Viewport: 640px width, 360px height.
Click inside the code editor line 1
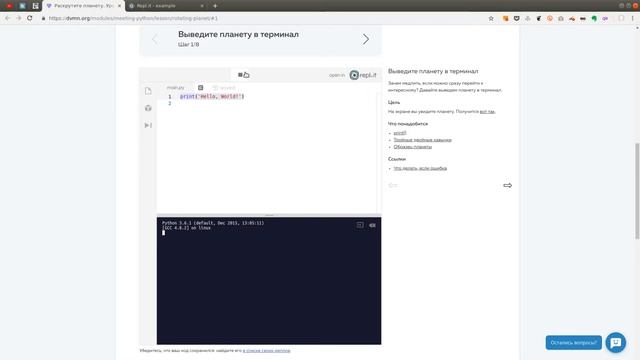[211, 96]
